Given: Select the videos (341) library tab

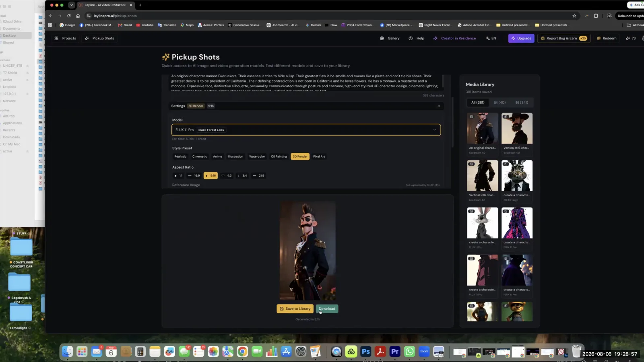Looking at the screenshot, I should point(522,103).
